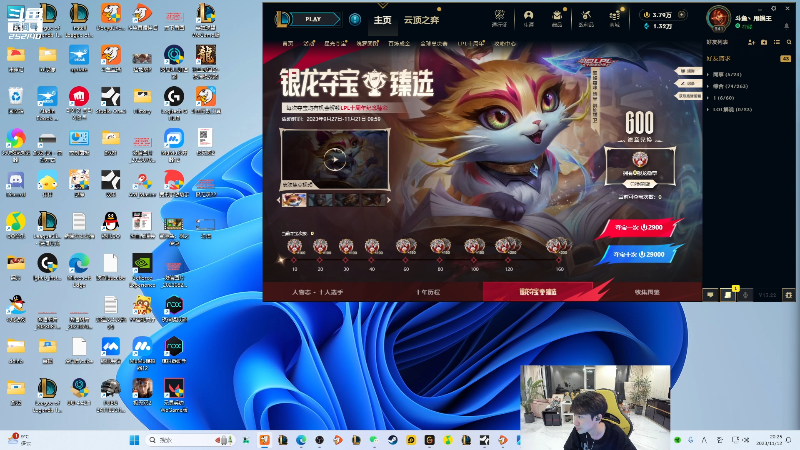Open the Discord desktop icon
The width and height of the screenshot is (800, 450).
click(16, 184)
